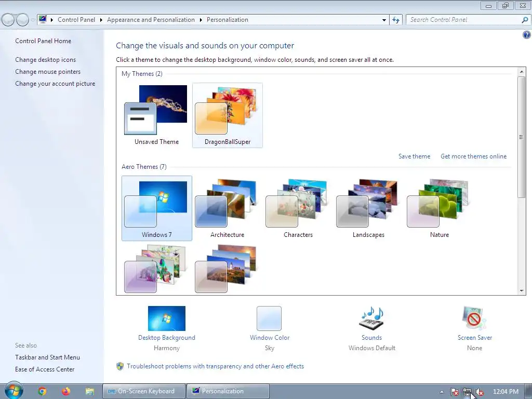This screenshot has height=399, width=532.
Task: Click Appearance and Personalization breadcrumb
Action: (151, 20)
